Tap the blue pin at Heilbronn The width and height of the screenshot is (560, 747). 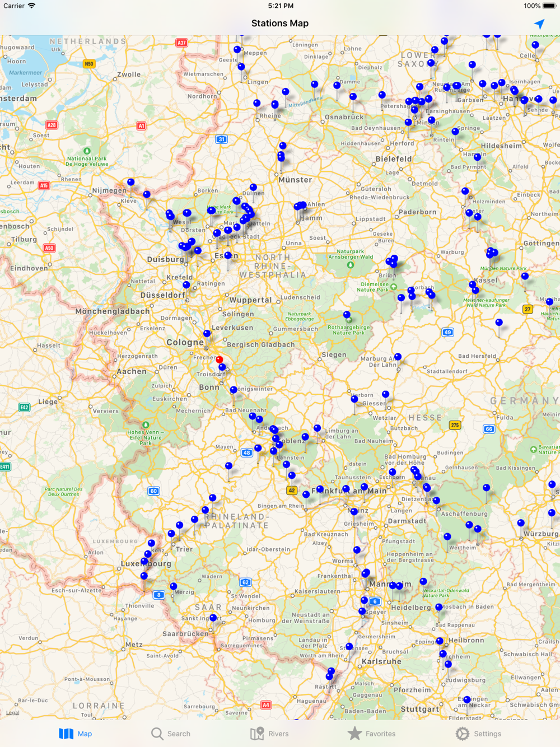click(440, 641)
